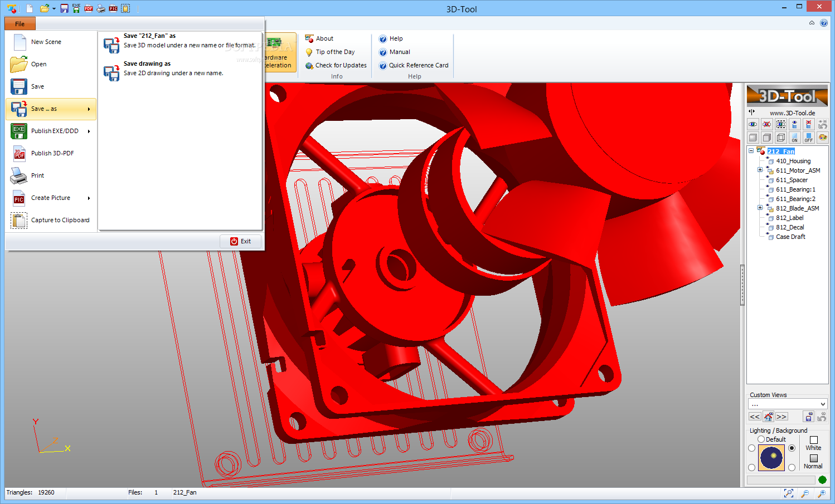
Task: Click the shaded with edges cube icon
Action: [x=767, y=138]
